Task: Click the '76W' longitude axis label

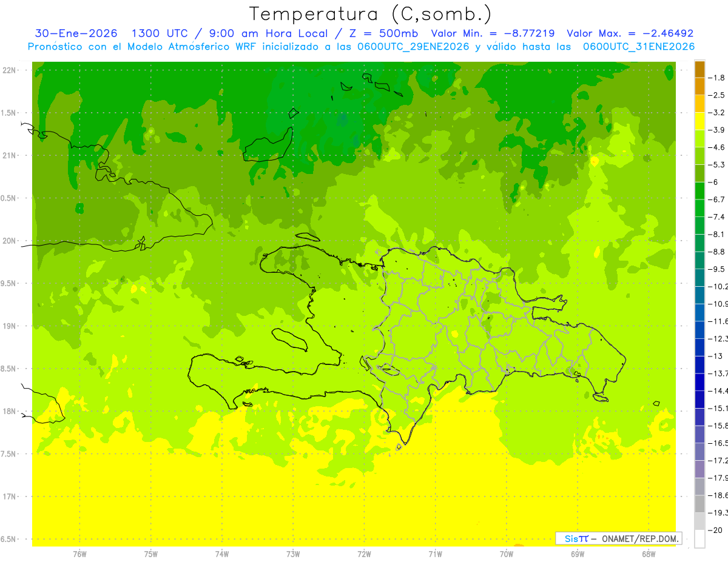Action: (x=79, y=554)
